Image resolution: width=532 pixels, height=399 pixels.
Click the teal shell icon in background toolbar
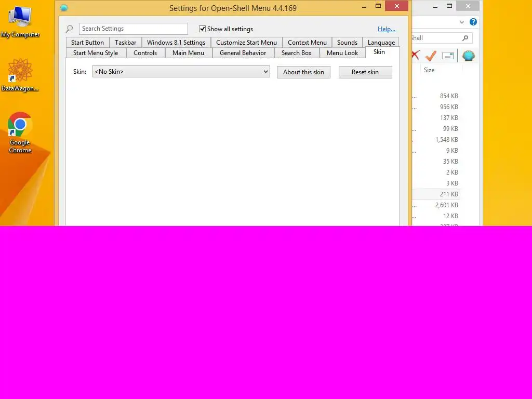coord(469,56)
